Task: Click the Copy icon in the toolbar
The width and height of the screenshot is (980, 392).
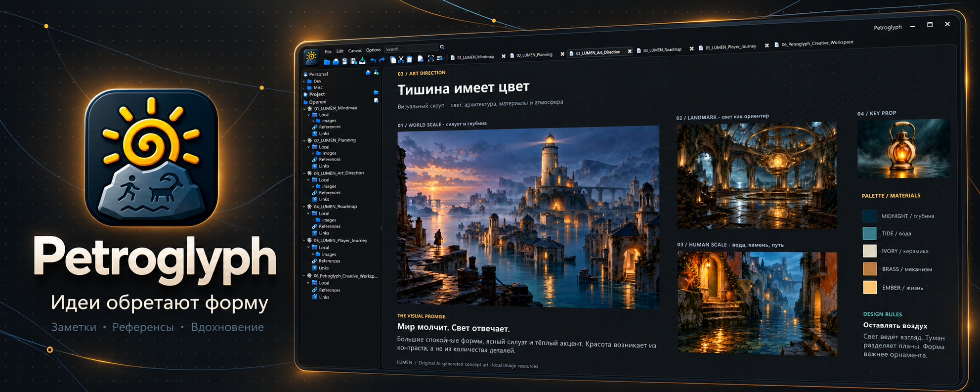Action: tap(393, 60)
